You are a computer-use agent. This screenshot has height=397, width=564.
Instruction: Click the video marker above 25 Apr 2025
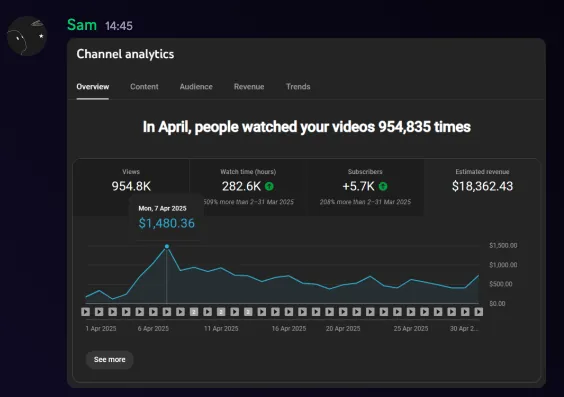click(x=411, y=312)
